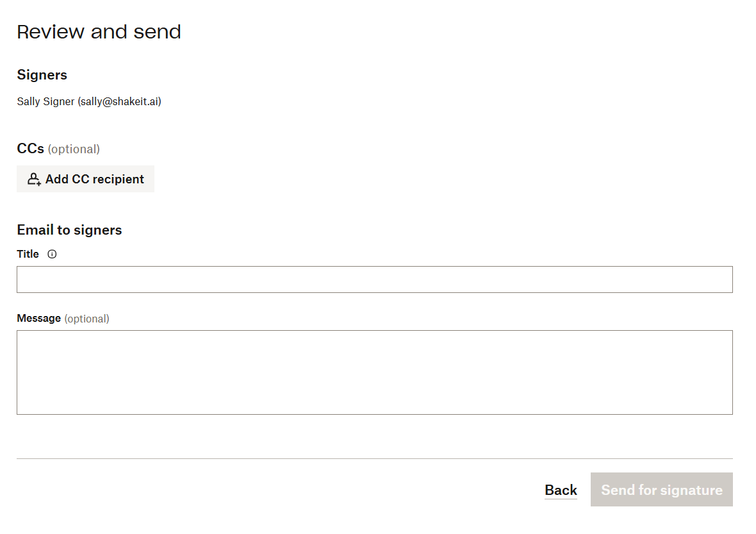
Task: Click into the Message text area
Action: tap(375, 372)
